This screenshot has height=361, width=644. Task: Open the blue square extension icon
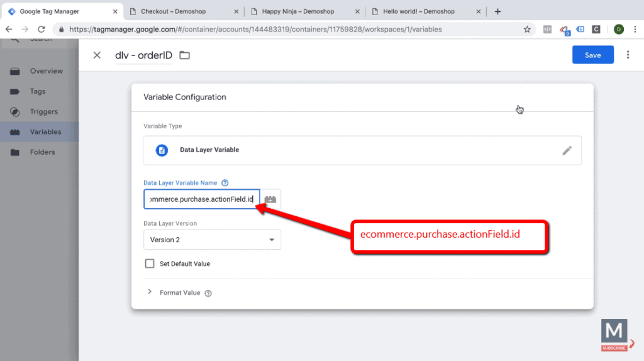click(580, 29)
